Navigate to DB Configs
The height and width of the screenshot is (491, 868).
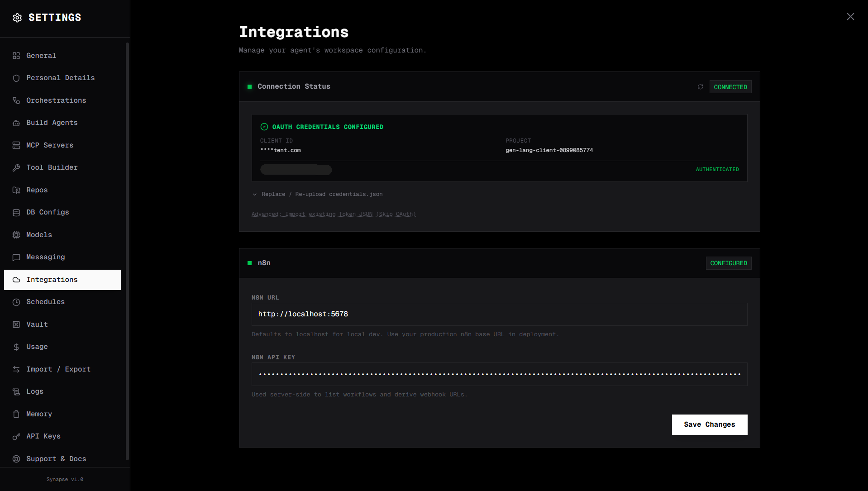point(62,212)
